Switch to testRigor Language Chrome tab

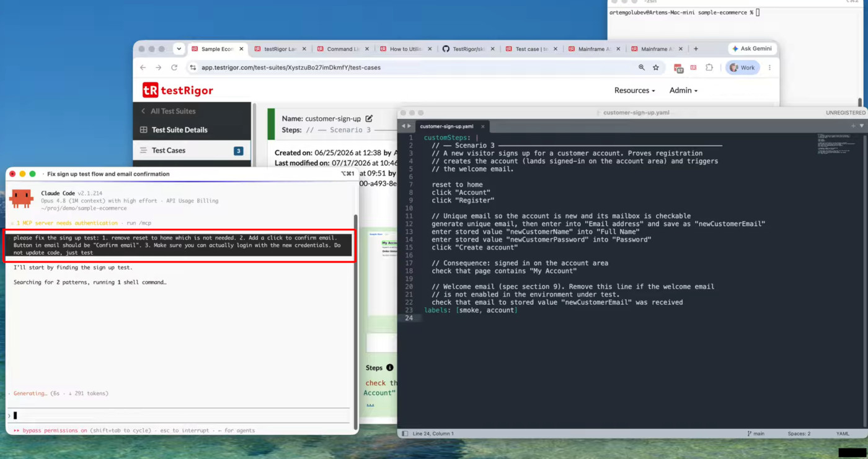[x=280, y=49]
